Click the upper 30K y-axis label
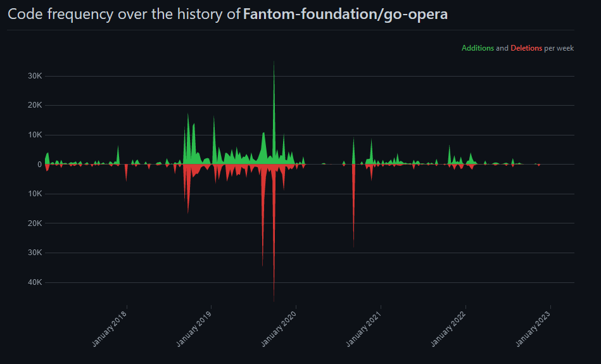This screenshot has width=601, height=364. tap(35, 76)
